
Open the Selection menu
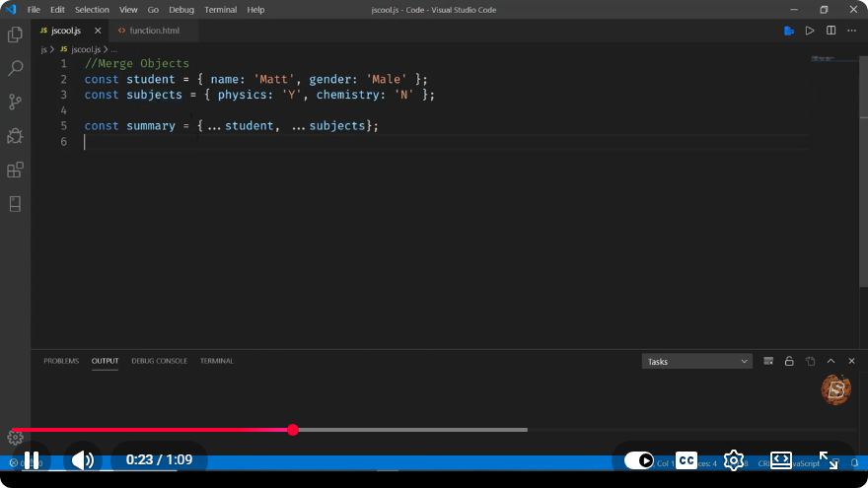click(x=92, y=10)
